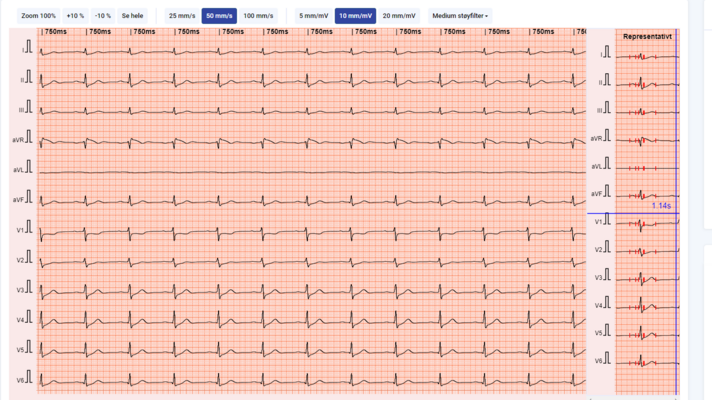Click lead I calibration pulse in main ECG

29,47
